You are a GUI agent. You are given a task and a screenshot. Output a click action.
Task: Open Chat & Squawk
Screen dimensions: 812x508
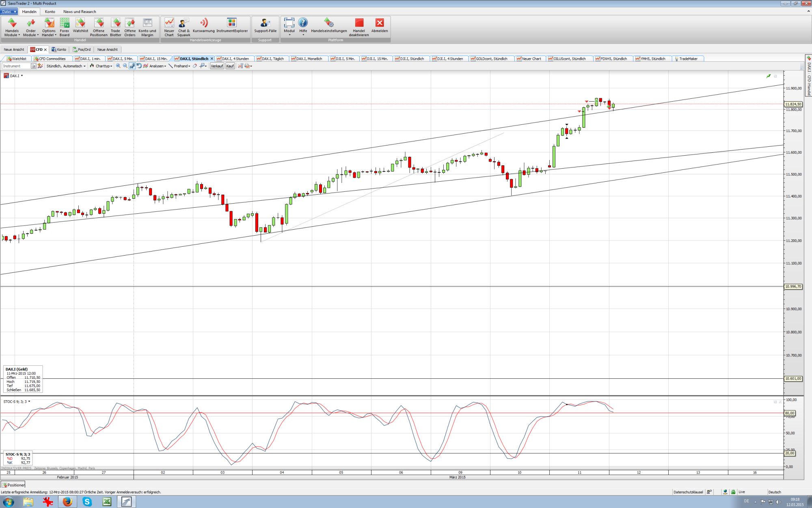(183, 27)
